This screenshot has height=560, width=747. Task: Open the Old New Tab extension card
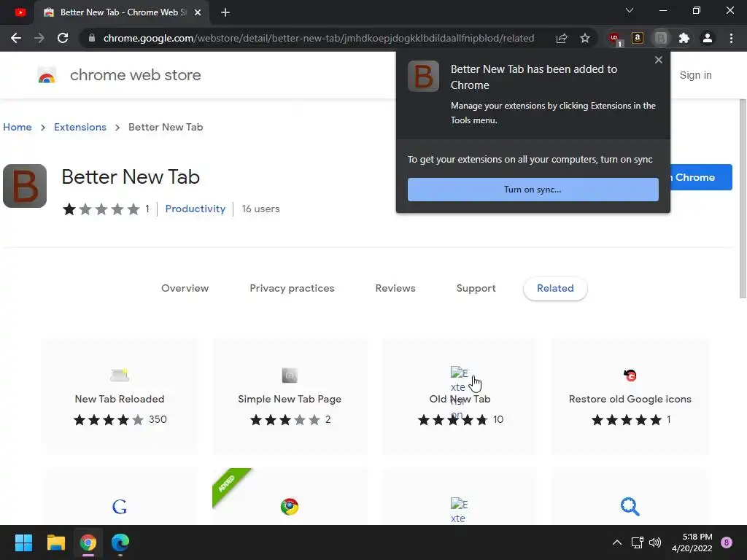460,397
